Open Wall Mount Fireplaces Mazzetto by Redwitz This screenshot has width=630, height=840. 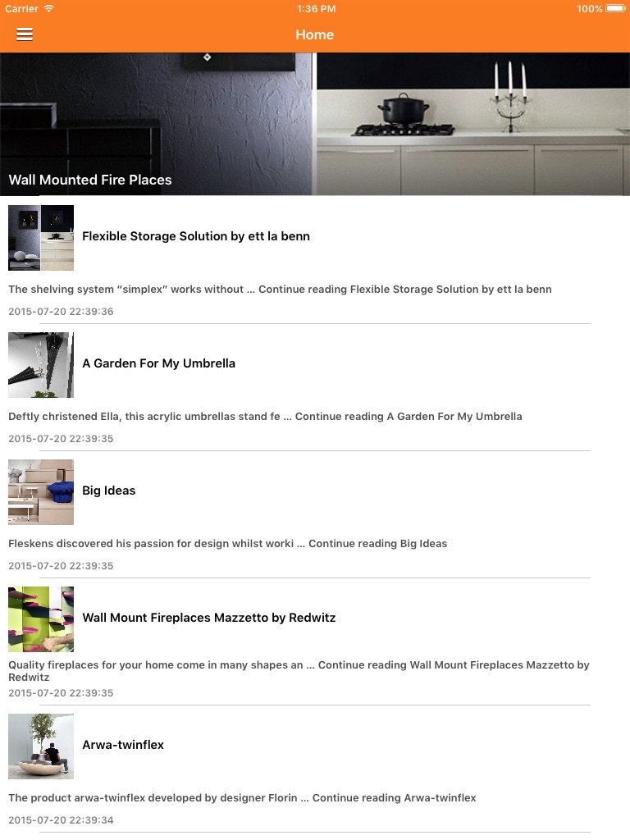click(209, 617)
